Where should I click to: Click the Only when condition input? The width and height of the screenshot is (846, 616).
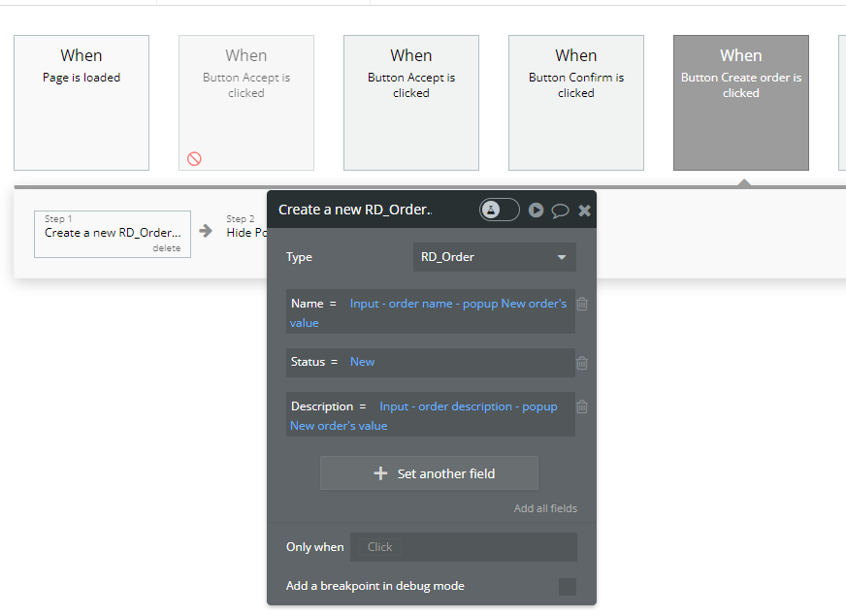[x=463, y=547]
